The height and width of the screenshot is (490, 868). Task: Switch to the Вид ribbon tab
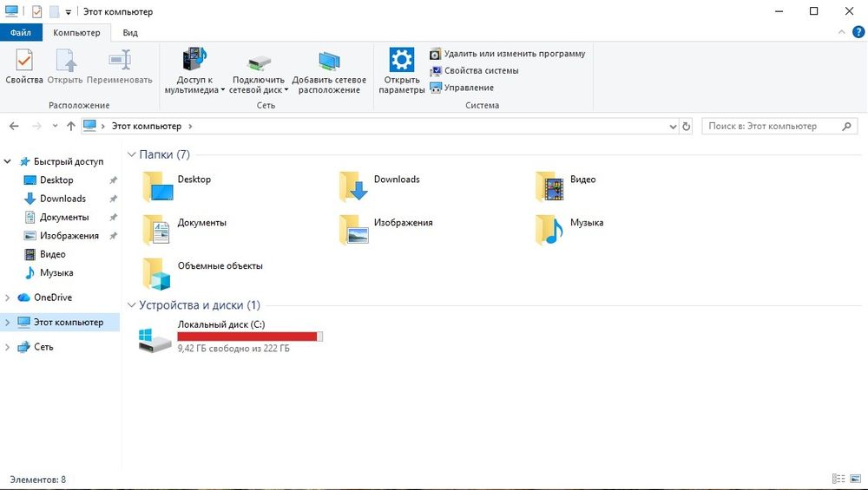pos(130,33)
